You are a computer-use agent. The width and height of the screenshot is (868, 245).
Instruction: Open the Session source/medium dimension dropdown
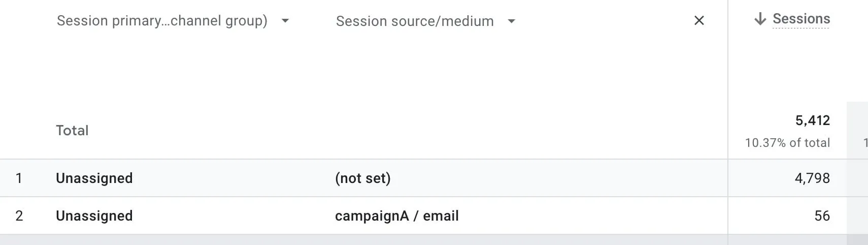[x=415, y=21]
